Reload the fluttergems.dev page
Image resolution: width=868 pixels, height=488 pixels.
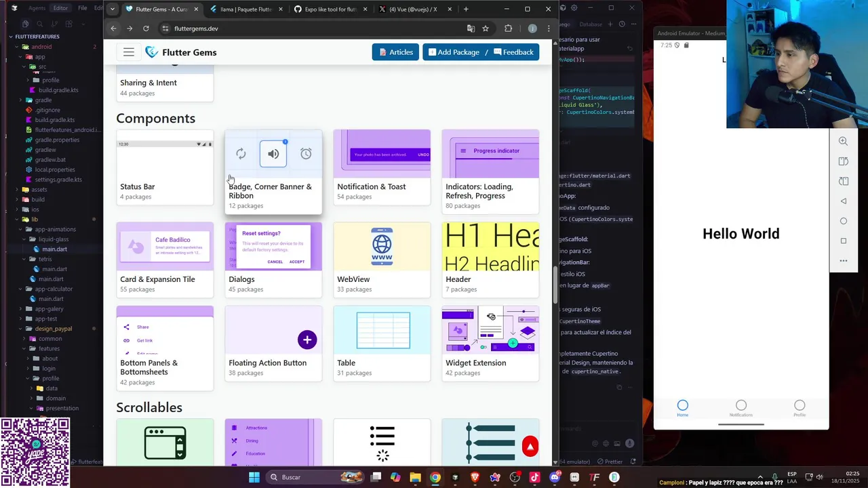[146, 28]
